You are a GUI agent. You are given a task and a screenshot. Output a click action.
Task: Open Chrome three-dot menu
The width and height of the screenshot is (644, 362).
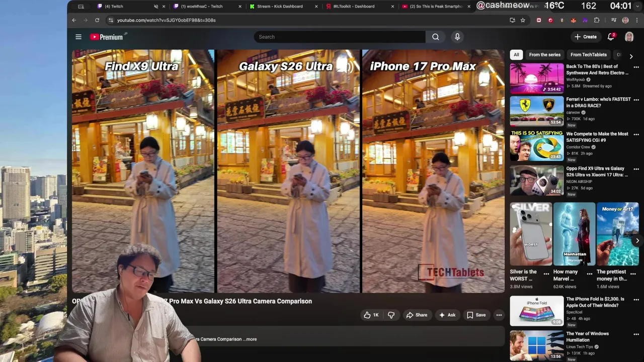point(637,20)
